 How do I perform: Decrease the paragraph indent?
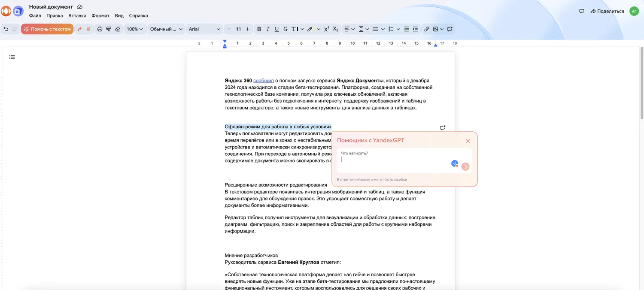click(x=406, y=29)
